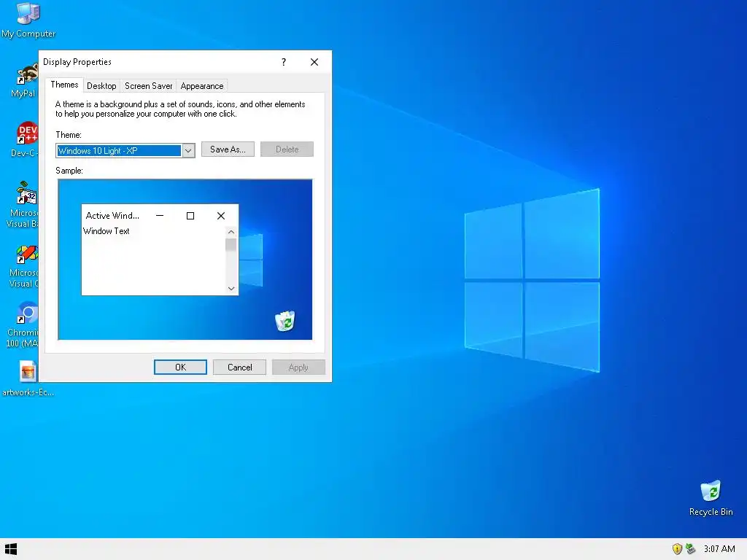Open the Screen Saver tab

(x=149, y=86)
